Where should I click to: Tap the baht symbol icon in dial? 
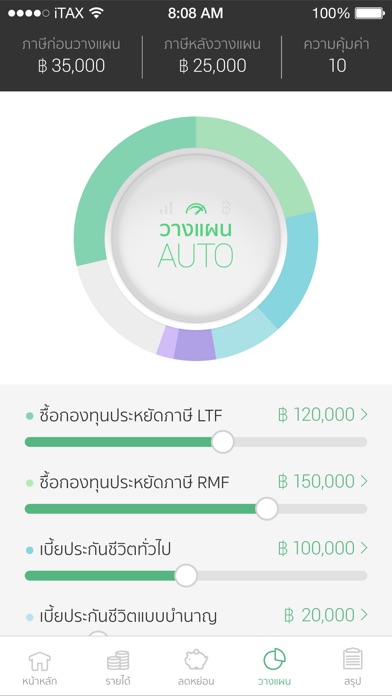226,208
